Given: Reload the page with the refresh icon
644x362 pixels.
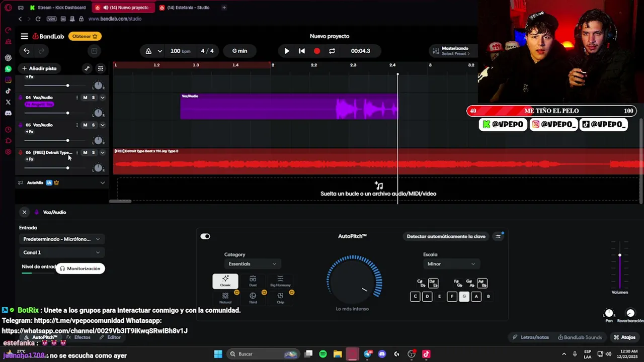Looking at the screenshot, I should (38, 19).
